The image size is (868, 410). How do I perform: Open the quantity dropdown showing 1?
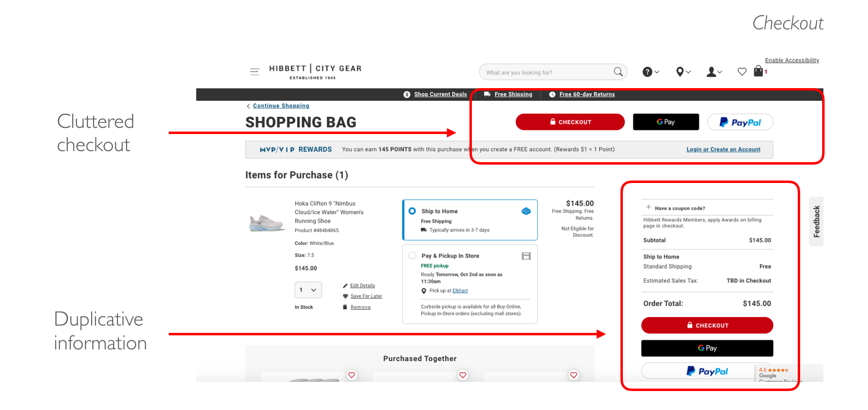click(308, 290)
